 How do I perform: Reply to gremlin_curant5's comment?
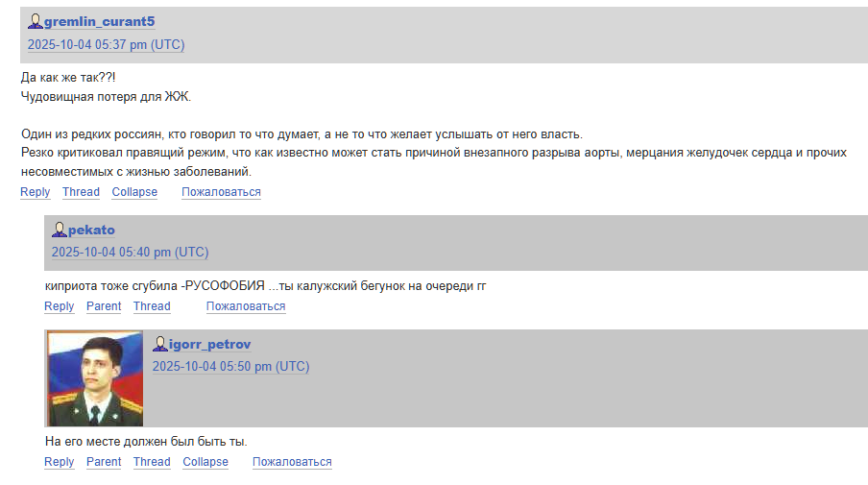36,192
